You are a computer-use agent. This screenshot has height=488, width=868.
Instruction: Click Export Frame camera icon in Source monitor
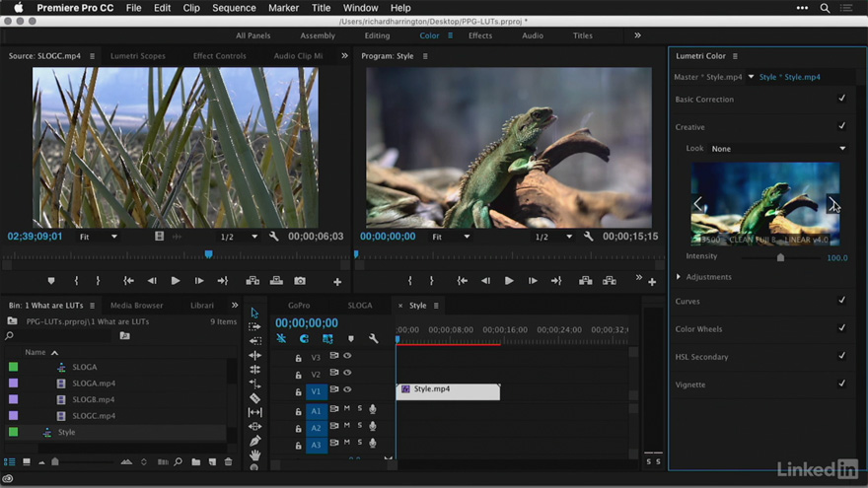pos(300,281)
